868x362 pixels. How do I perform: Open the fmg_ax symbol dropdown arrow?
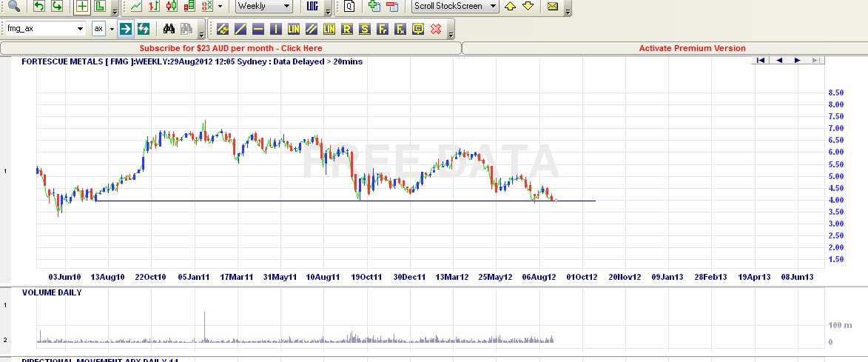pyautogui.click(x=81, y=29)
